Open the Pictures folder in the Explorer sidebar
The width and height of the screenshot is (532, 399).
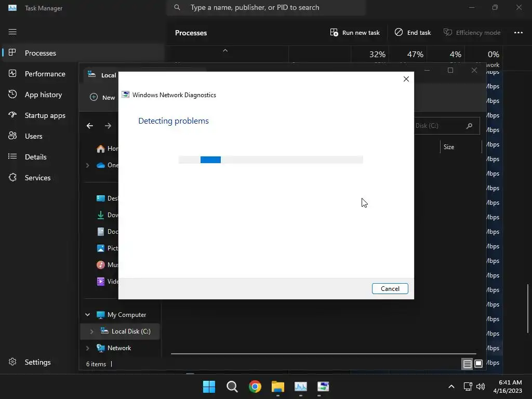pyautogui.click(x=107, y=248)
